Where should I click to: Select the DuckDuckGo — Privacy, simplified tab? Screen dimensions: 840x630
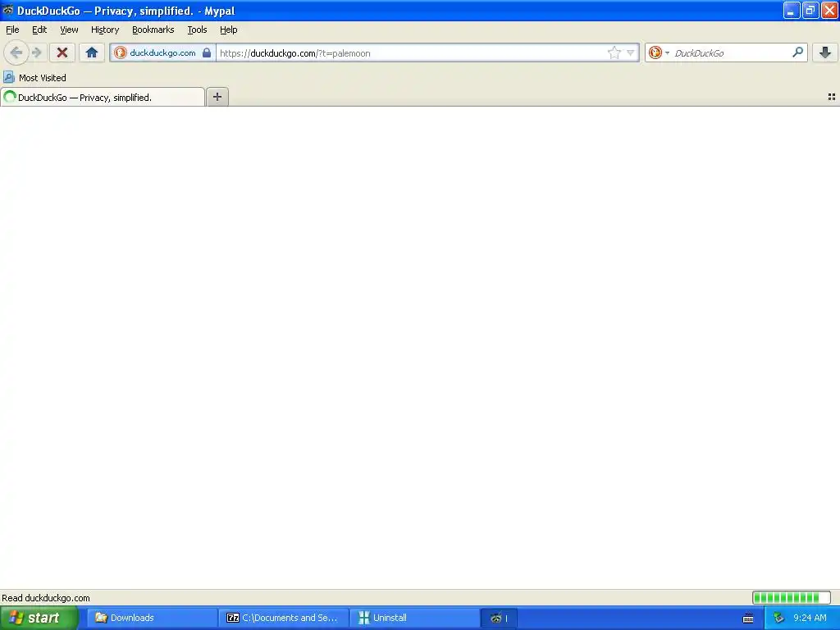[x=103, y=97]
